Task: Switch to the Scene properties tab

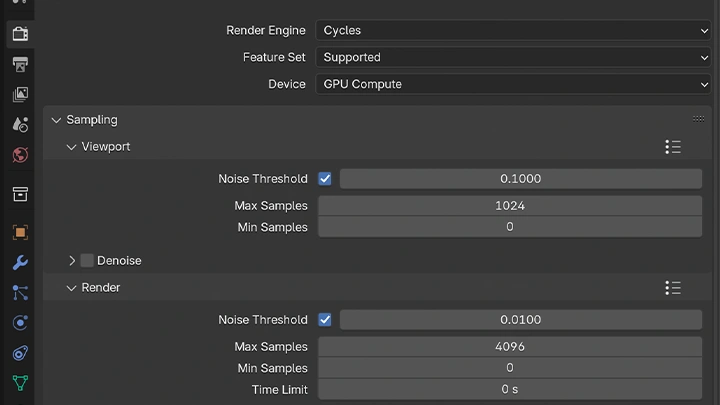Action: coord(19,125)
